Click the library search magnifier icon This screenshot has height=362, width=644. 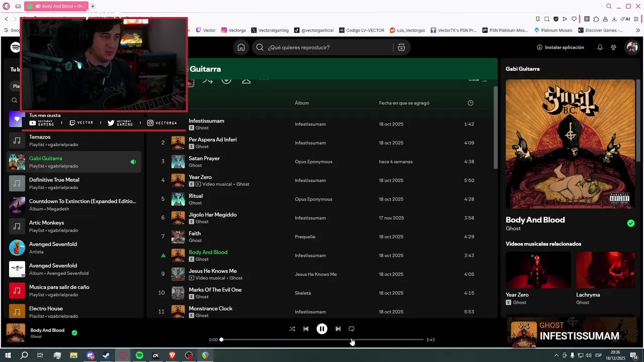click(x=14, y=101)
